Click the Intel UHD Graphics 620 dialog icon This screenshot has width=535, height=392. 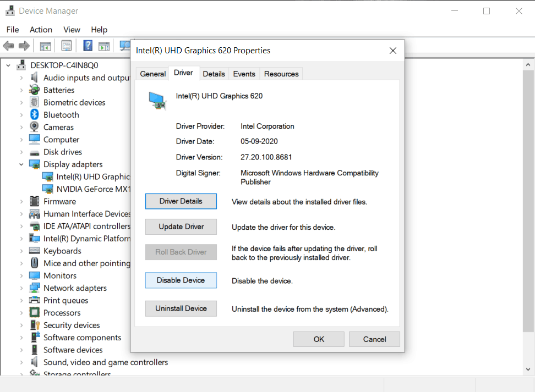157,100
